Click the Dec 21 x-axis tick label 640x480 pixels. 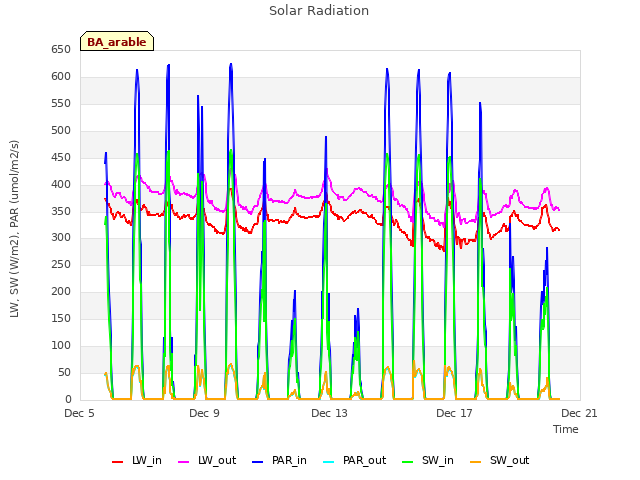579,413
